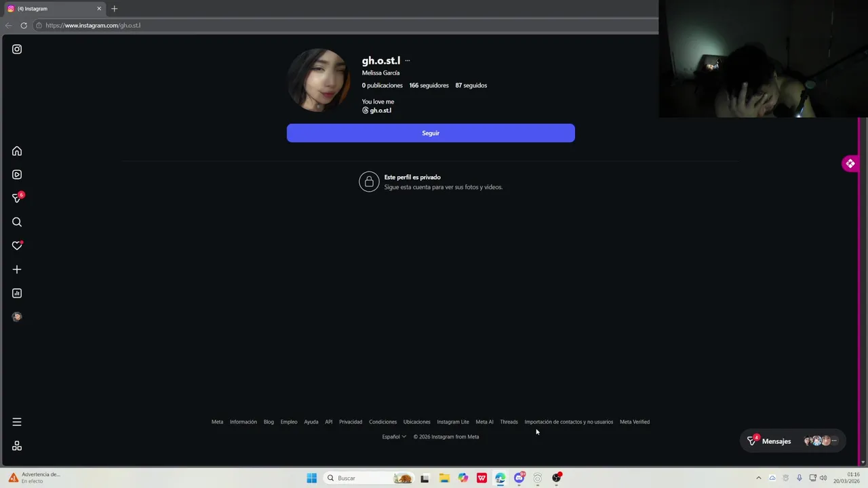Select the (4) Instagram tab
The height and width of the screenshot is (488, 868).
pyautogui.click(x=54, y=9)
